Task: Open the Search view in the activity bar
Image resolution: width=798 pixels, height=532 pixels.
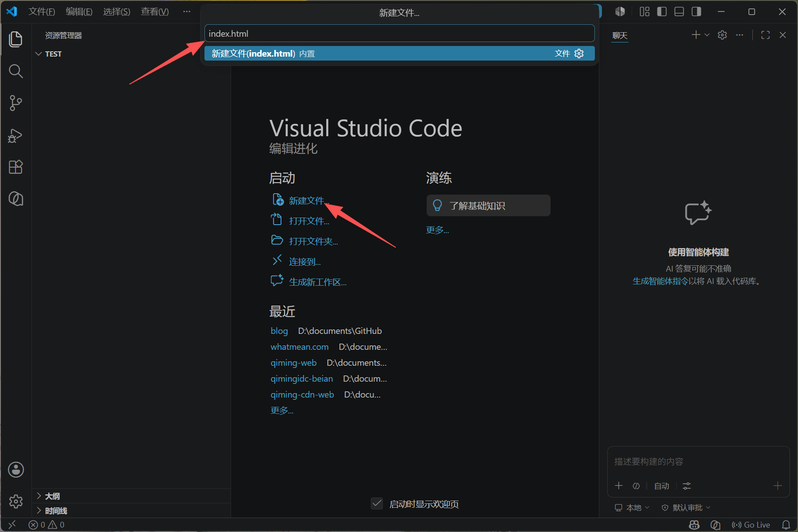Action: [15, 71]
